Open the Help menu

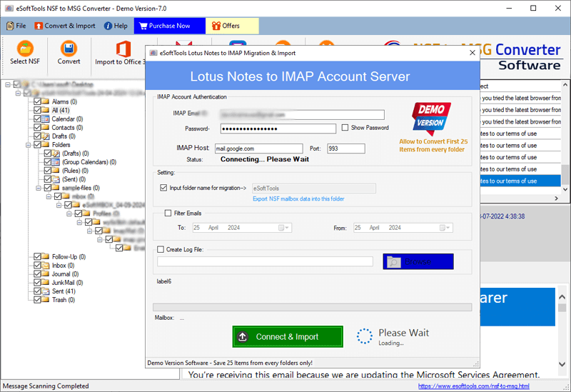[x=115, y=26]
